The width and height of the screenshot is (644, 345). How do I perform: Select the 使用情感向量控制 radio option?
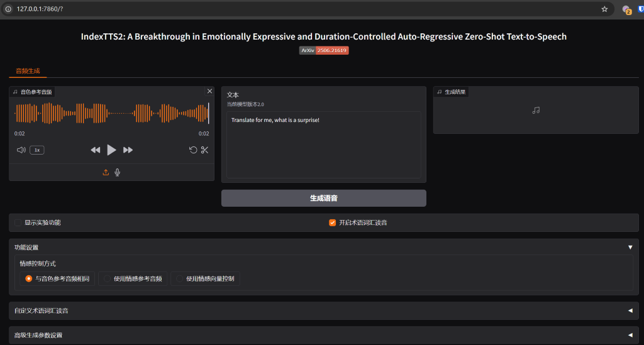(180, 278)
